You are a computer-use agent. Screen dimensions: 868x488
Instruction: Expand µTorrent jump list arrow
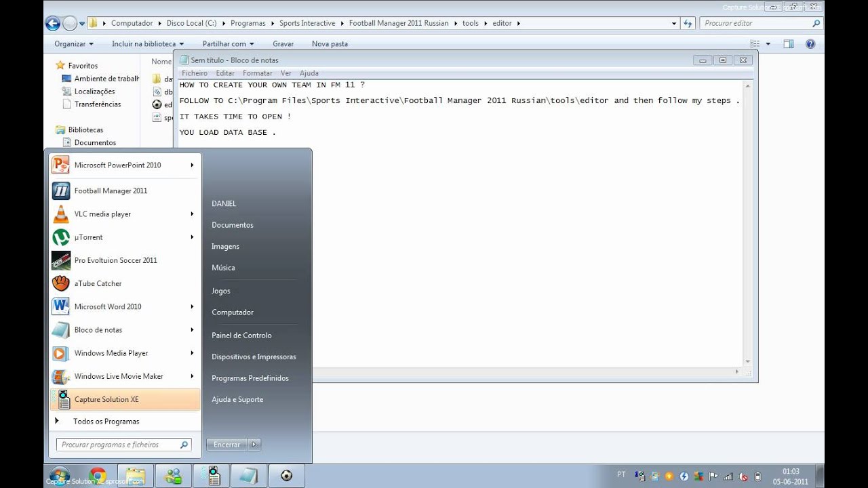[192, 237]
